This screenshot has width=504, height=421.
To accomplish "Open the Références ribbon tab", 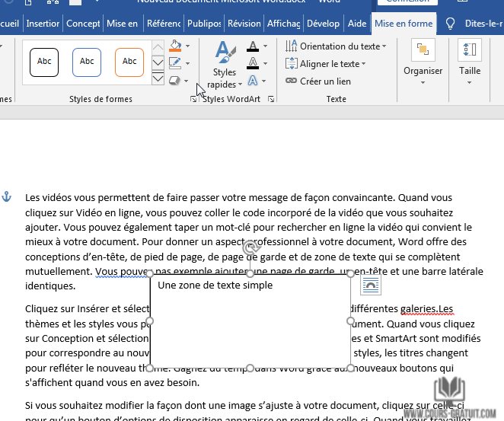I will 163,24.
